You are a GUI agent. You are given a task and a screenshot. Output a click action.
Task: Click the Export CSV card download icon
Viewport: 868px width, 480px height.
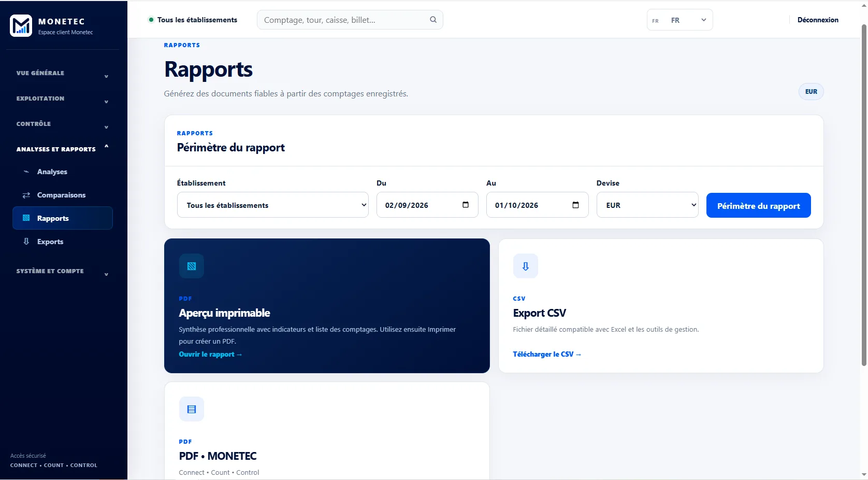(x=525, y=266)
